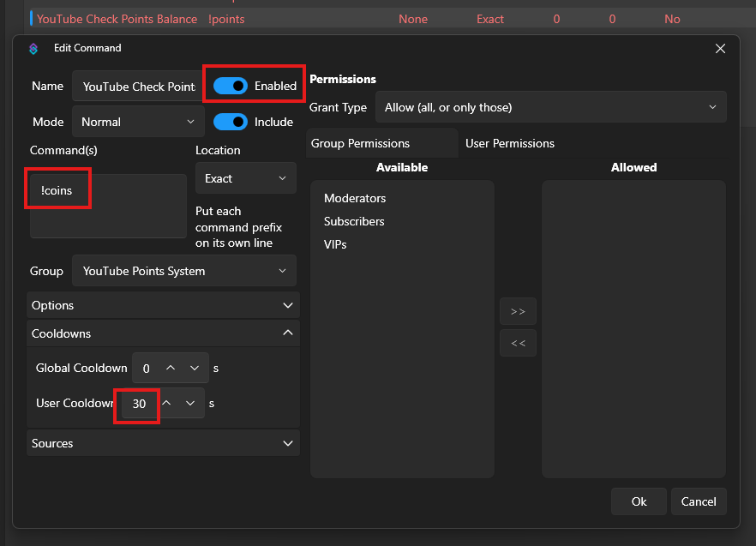Screen dimensions: 756x546
Task: Toggle the Include switch
Action: click(231, 122)
